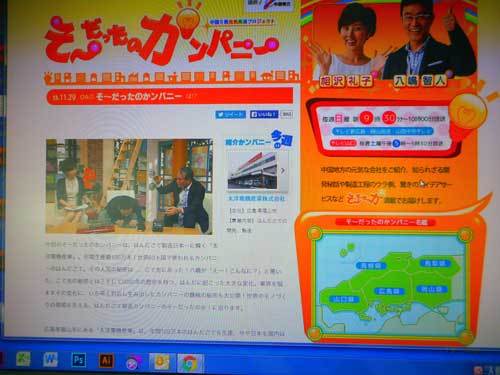Click the small grey counter beside the Facebook button
Viewport: 500px width, 375px height.
click(287, 114)
